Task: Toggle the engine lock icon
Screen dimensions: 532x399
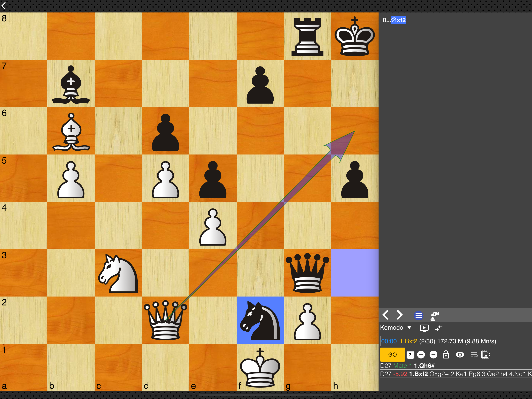Action: click(x=446, y=354)
